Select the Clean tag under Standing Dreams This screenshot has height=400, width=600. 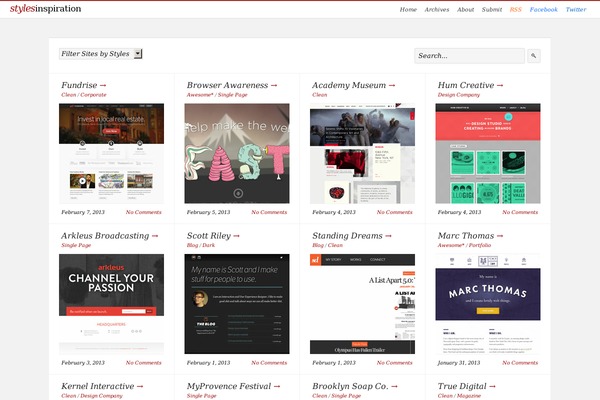pos(335,245)
